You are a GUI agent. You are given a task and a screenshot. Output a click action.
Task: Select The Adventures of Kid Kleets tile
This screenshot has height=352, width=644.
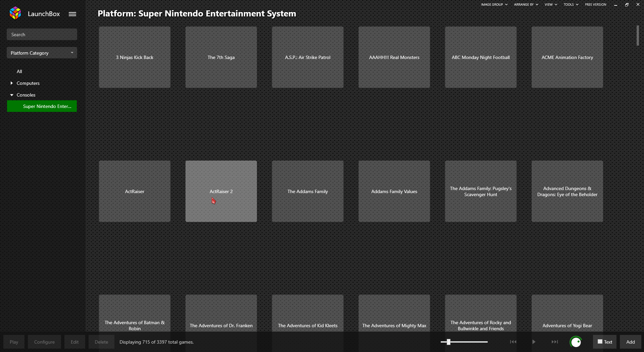[308, 313]
